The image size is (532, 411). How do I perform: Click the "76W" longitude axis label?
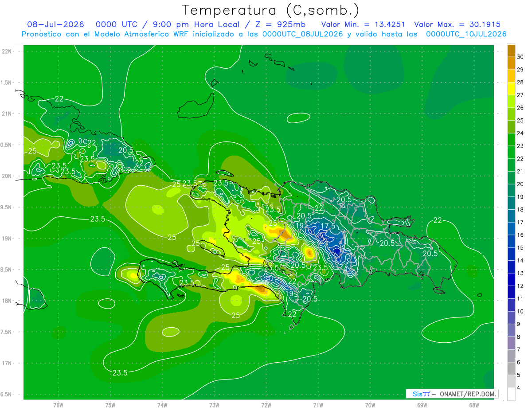point(58,405)
